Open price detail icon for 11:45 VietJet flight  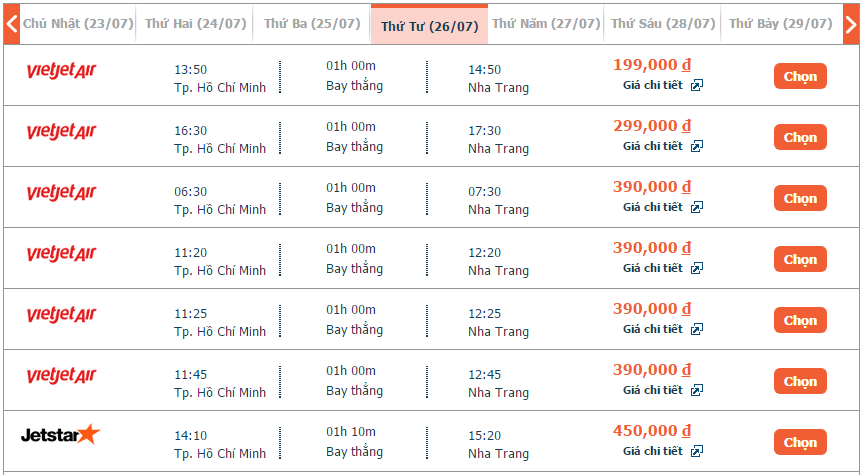(x=697, y=390)
